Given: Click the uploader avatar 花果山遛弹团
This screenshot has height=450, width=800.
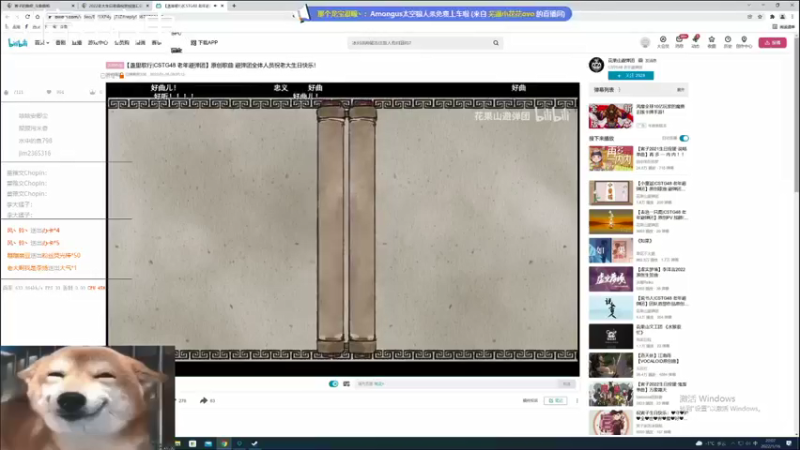Looking at the screenshot, I should pyautogui.click(x=596, y=65).
